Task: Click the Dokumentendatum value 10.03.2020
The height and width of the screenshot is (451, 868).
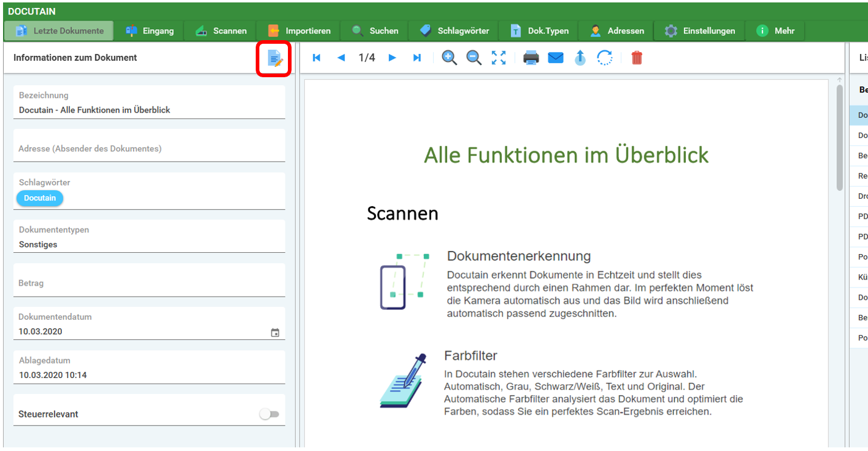Action: pos(41,332)
